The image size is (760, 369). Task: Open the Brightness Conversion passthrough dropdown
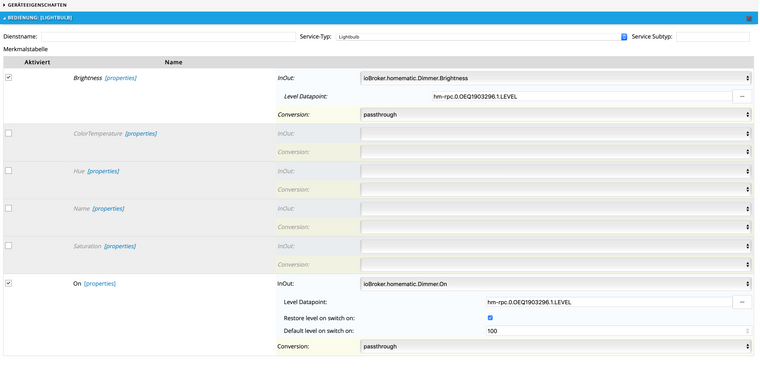click(x=556, y=115)
